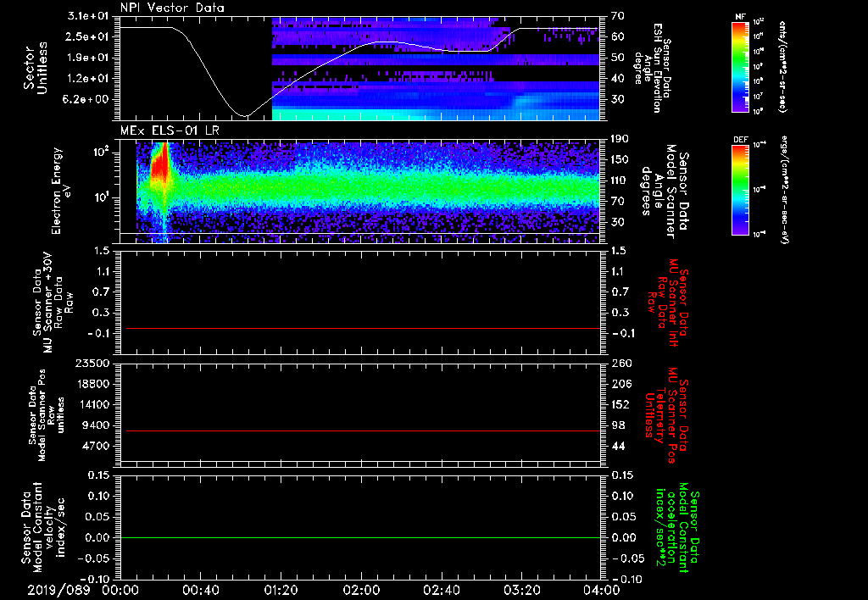Click the "4700" scanner position tick
This screenshot has width=868, height=600.
pos(96,446)
